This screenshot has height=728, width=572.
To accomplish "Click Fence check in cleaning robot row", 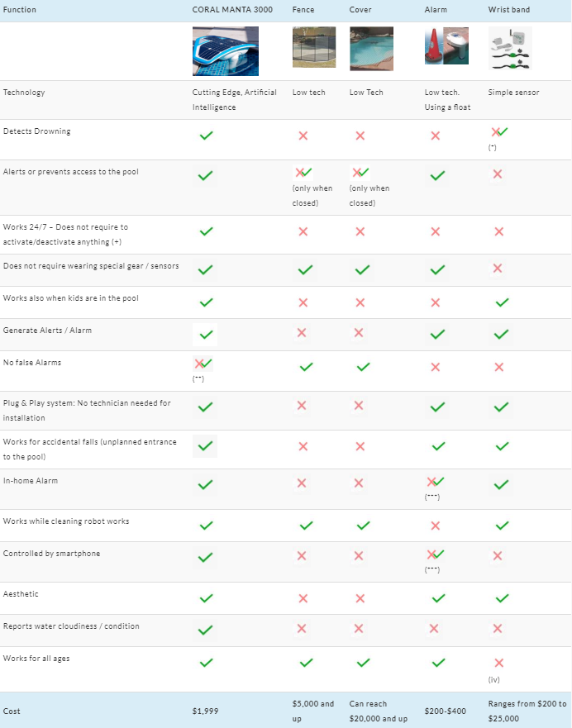I will 306,526.
